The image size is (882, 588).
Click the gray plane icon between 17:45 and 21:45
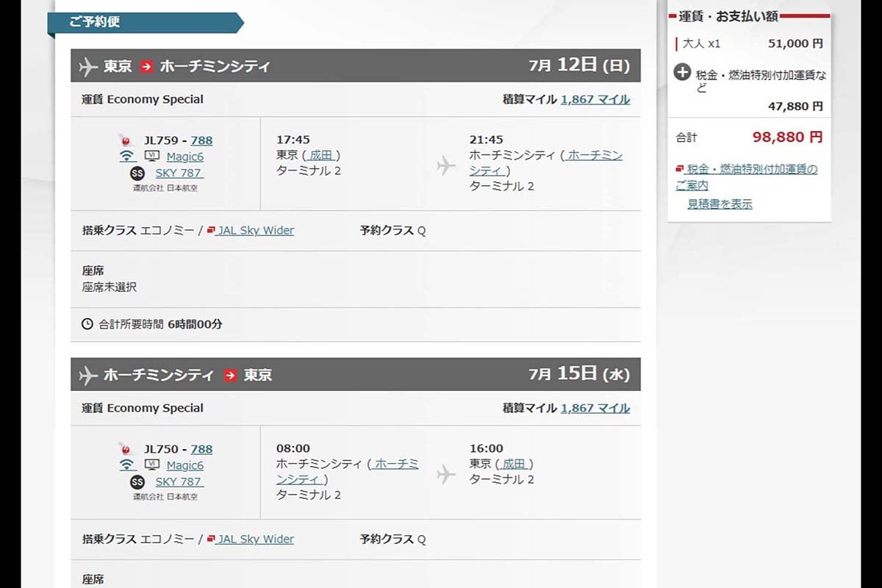click(x=446, y=166)
